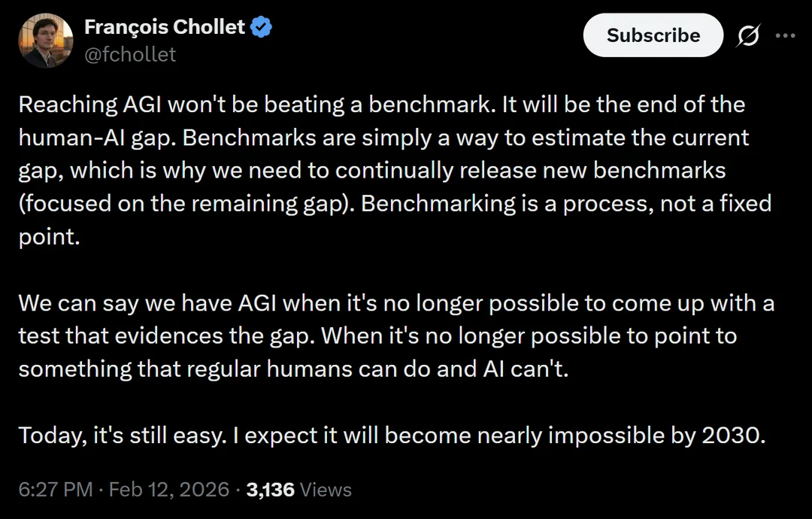Click "test that evidences the gap" text
This screenshot has height=519, width=812.
pos(166,335)
